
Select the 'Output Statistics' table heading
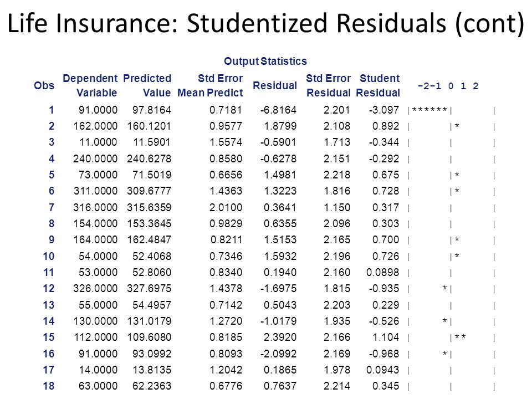click(265, 61)
